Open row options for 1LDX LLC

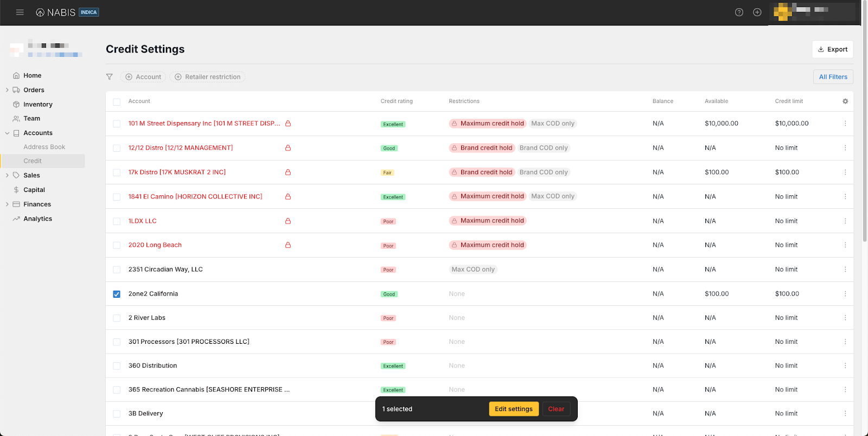point(845,221)
